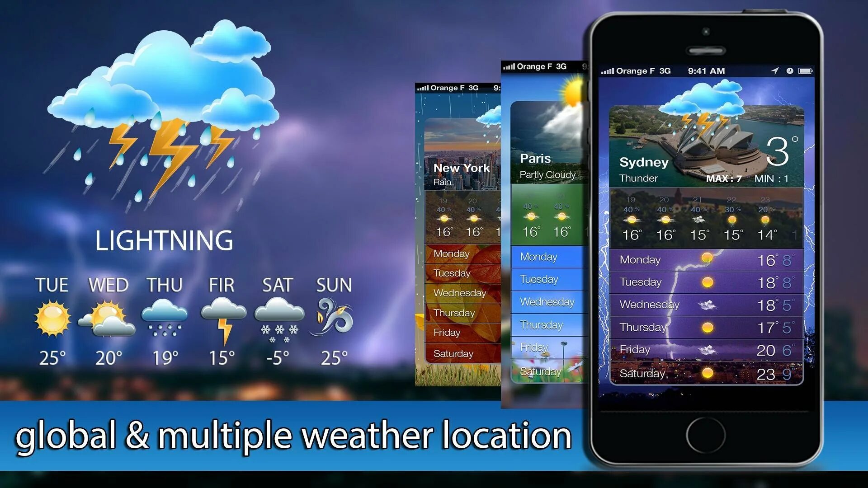Screen dimensions: 868x488
Task: Expand the Saturday forecast entry in Paris
Action: coord(539,372)
